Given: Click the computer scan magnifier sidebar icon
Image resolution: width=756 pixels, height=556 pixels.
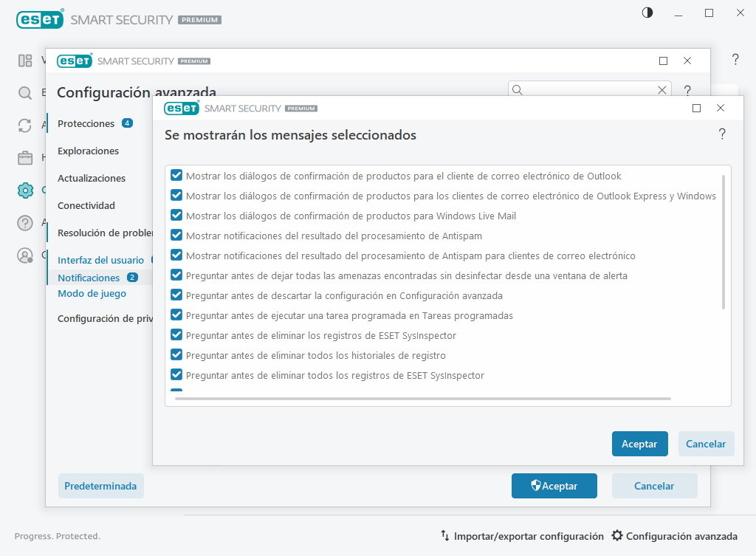Looking at the screenshot, I should click(x=25, y=93).
